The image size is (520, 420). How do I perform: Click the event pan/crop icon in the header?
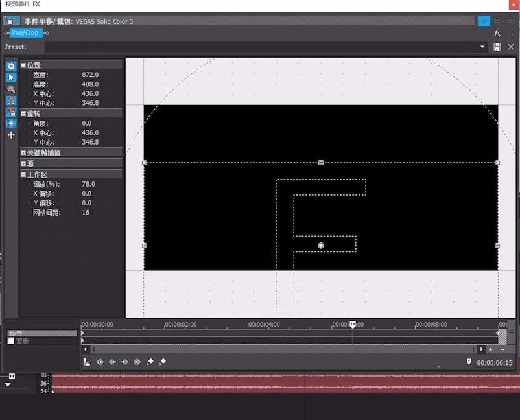coord(12,21)
